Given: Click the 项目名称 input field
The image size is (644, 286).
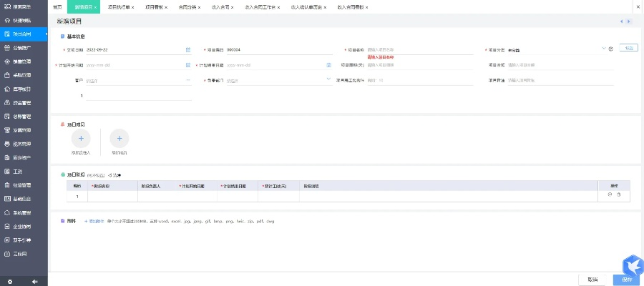Looking at the screenshot, I should 415,49.
